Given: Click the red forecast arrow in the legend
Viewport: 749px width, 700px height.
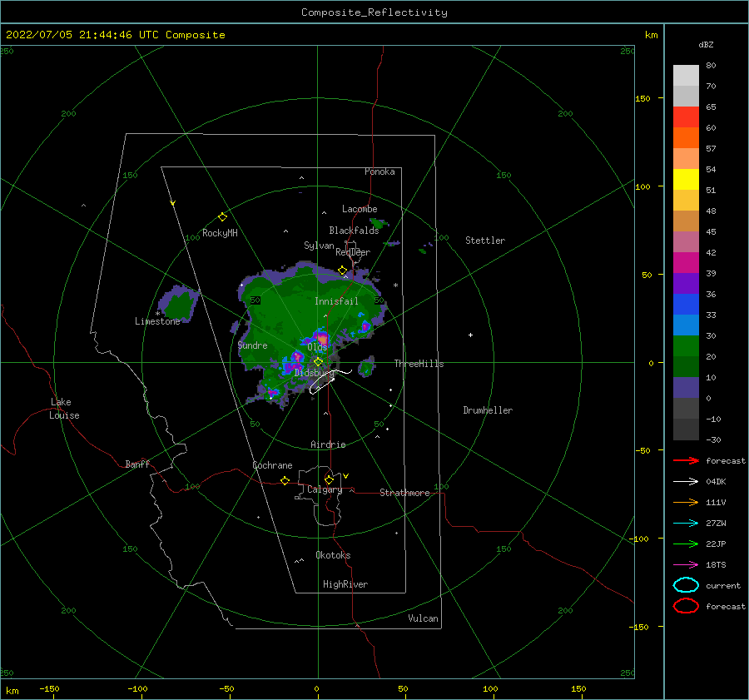Looking at the screenshot, I should [686, 460].
